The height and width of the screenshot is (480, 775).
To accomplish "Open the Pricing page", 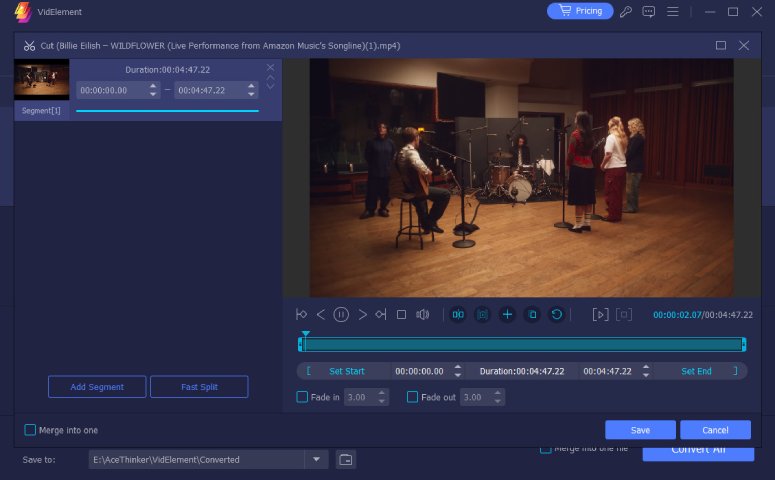I will (580, 11).
